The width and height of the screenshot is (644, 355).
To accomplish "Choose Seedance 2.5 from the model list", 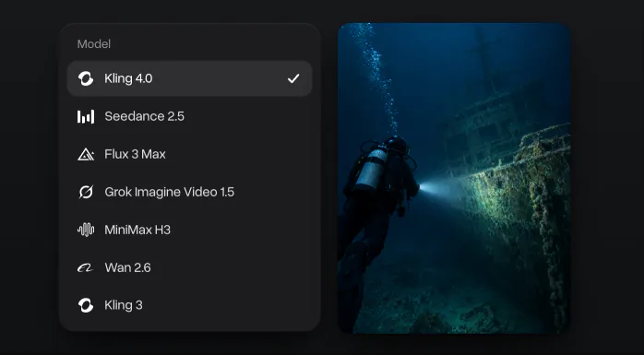I will pyautogui.click(x=190, y=116).
